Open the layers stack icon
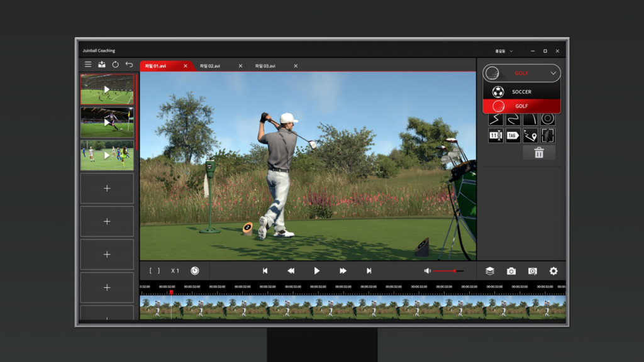The width and height of the screenshot is (644, 362). click(489, 271)
